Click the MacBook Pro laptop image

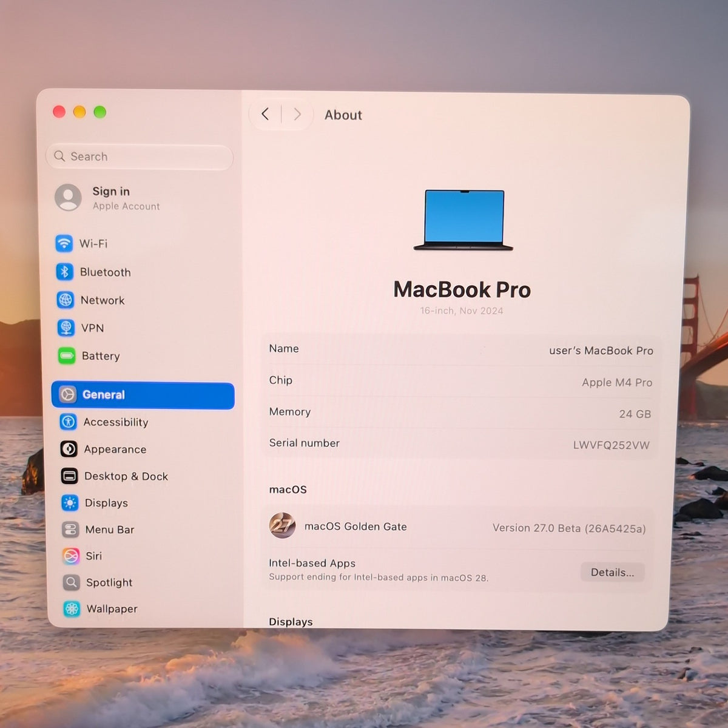pos(463,220)
